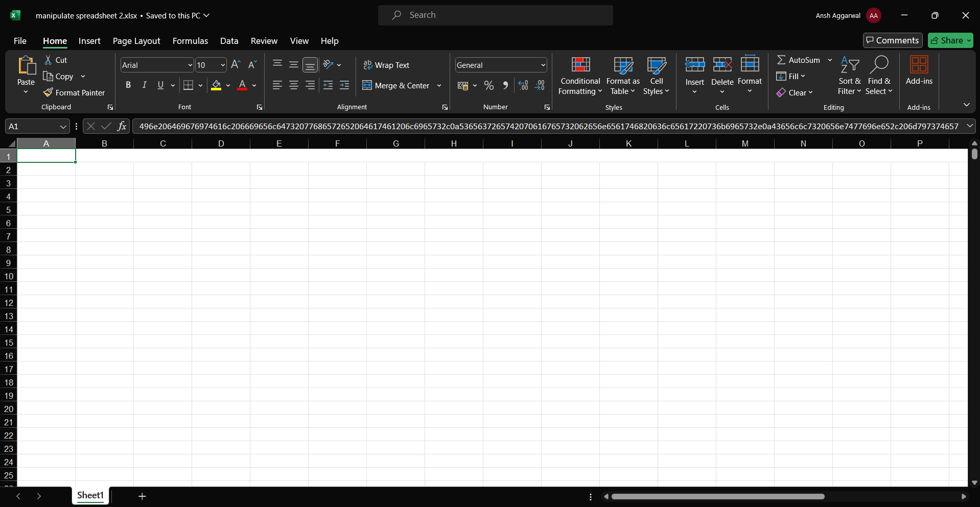
Task: Toggle Merge & Center
Action: pos(396,85)
